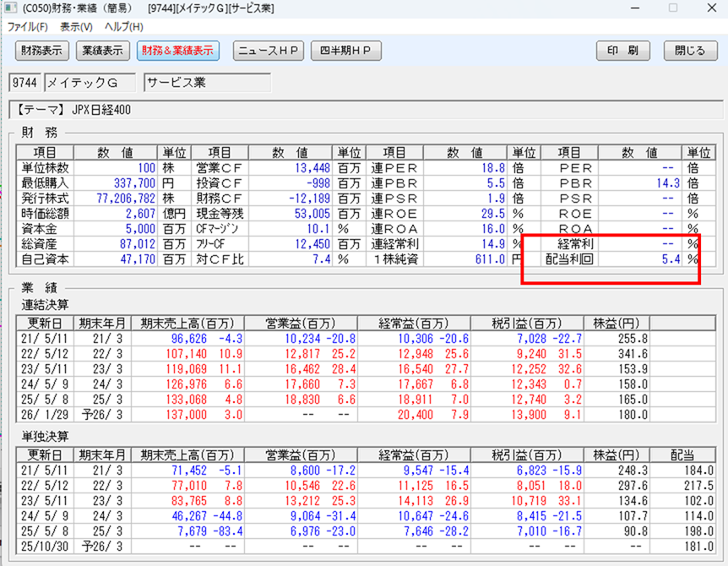Click the 配当 column header in 単独決算
728x566 pixels.
(x=684, y=454)
